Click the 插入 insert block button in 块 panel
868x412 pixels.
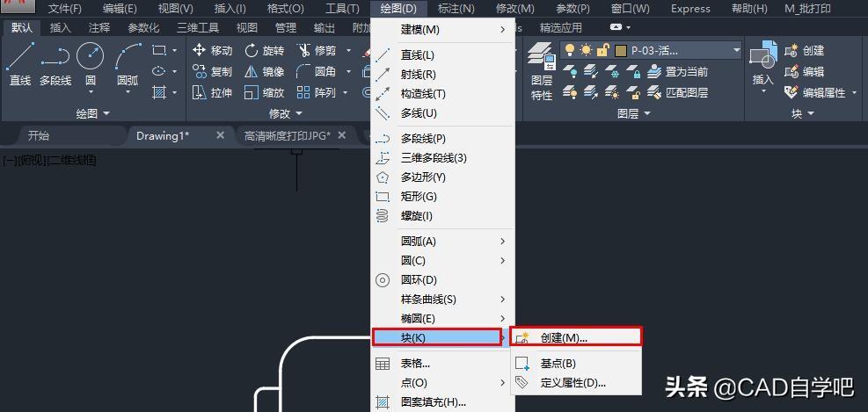click(x=762, y=65)
